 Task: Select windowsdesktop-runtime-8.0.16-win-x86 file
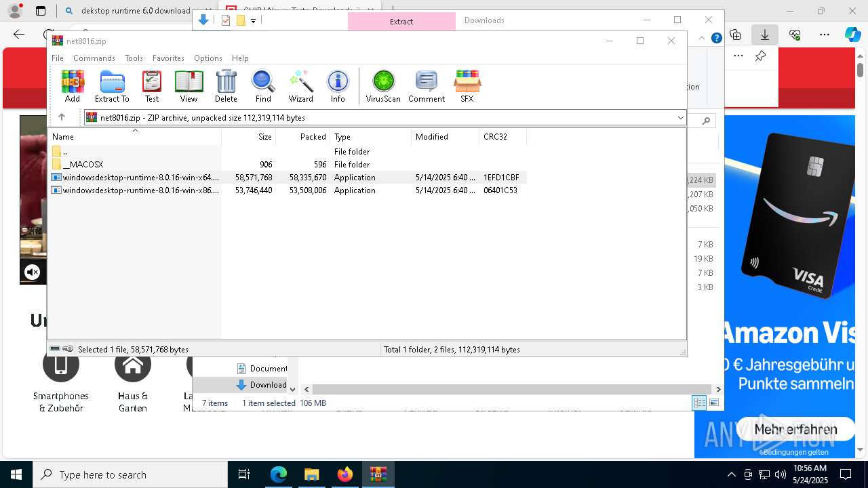[287, 190]
